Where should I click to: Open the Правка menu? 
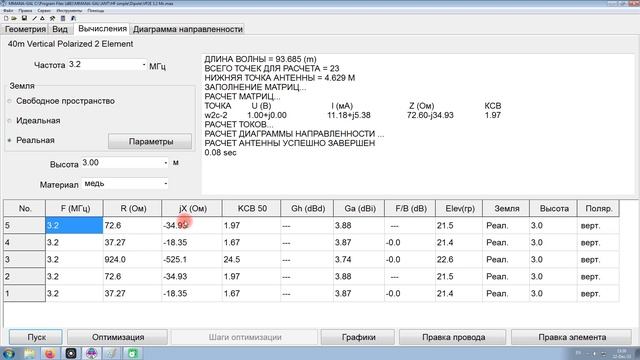click(x=25, y=11)
